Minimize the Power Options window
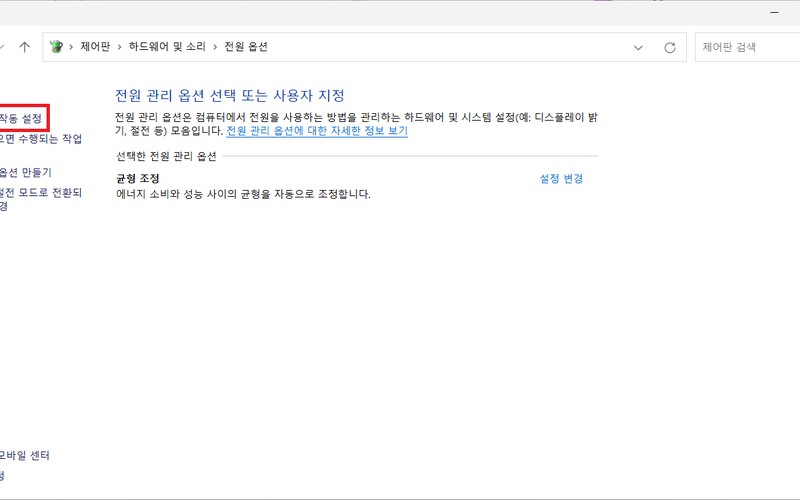The height and width of the screenshot is (500, 800). click(774, 12)
